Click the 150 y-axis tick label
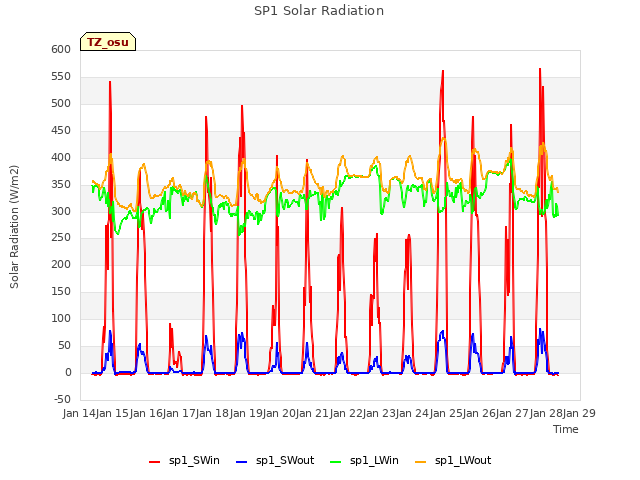The image size is (640, 480). pyautogui.click(x=61, y=291)
